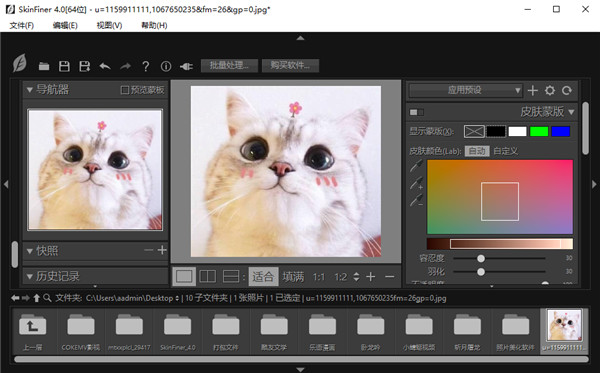The height and width of the screenshot is (373, 600).
Task: Click the SkinFiner leaf logo icon
Action: point(20,63)
